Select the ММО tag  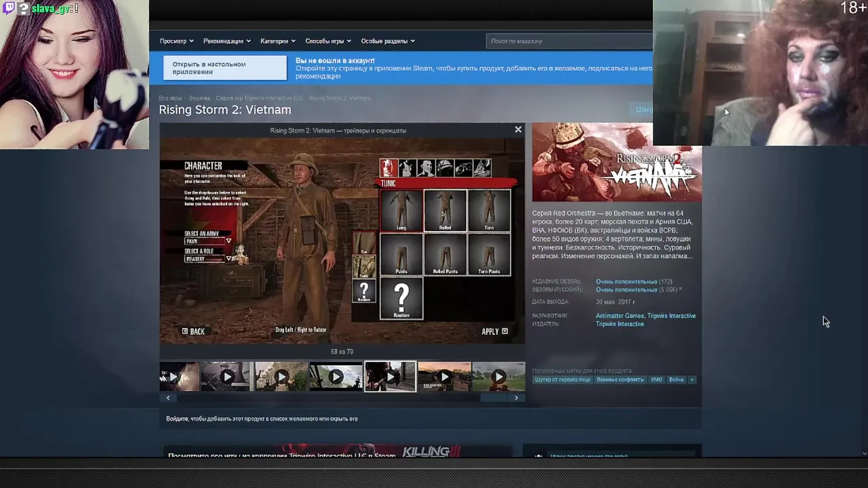(x=656, y=380)
